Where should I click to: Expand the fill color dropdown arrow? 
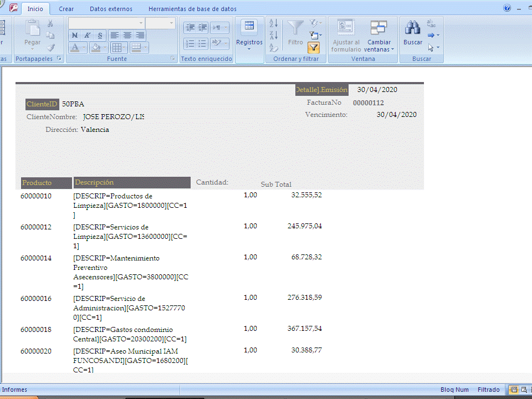(105, 48)
